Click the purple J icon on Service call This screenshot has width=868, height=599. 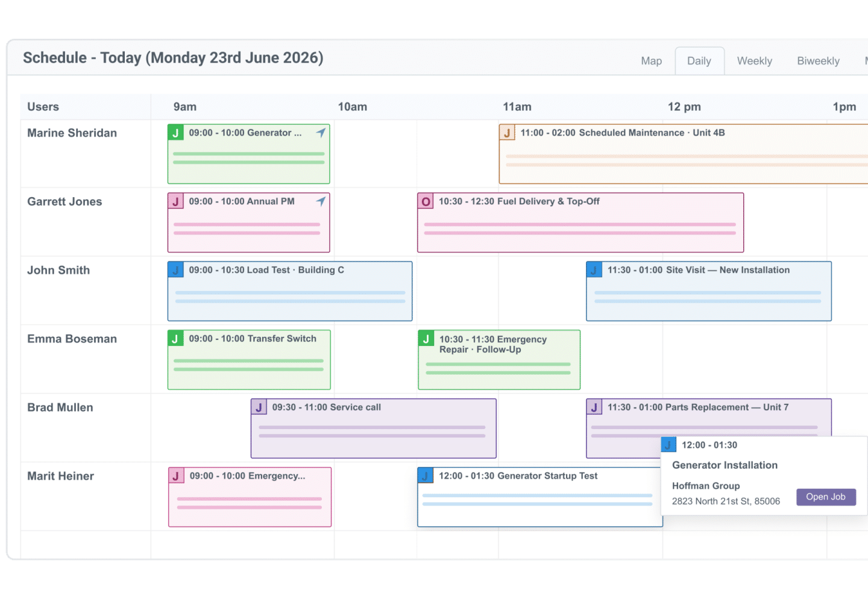click(259, 407)
